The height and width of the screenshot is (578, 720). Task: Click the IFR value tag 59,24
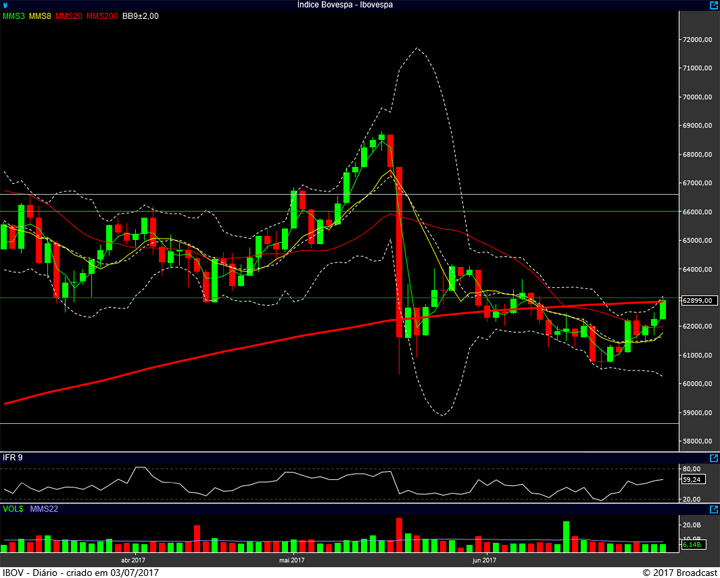pyautogui.click(x=691, y=479)
